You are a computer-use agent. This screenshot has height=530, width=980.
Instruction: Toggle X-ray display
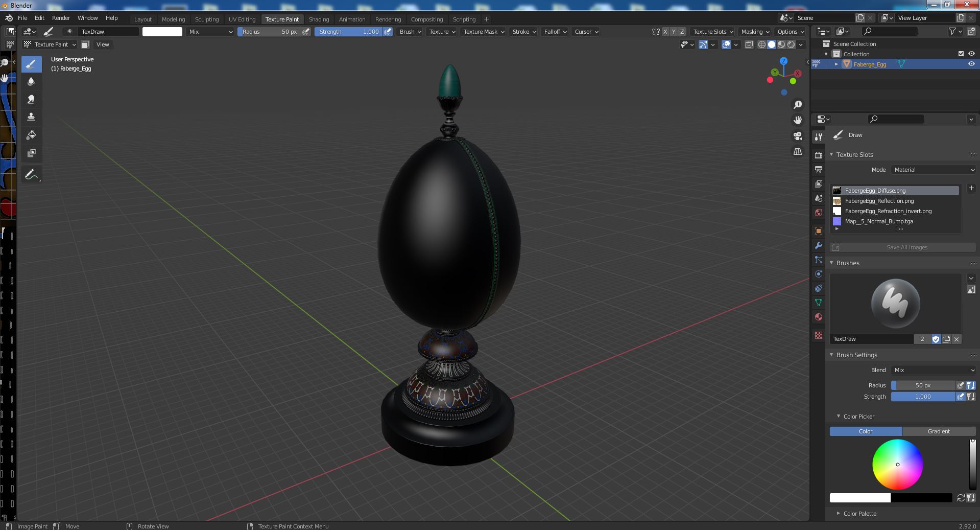(x=749, y=44)
